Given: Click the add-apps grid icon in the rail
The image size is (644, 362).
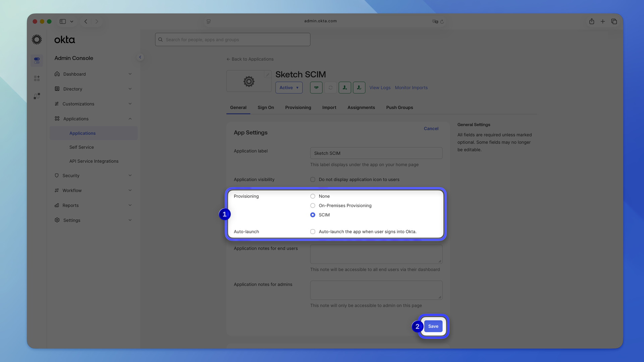Looking at the screenshot, I should pyautogui.click(x=37, y=78).
